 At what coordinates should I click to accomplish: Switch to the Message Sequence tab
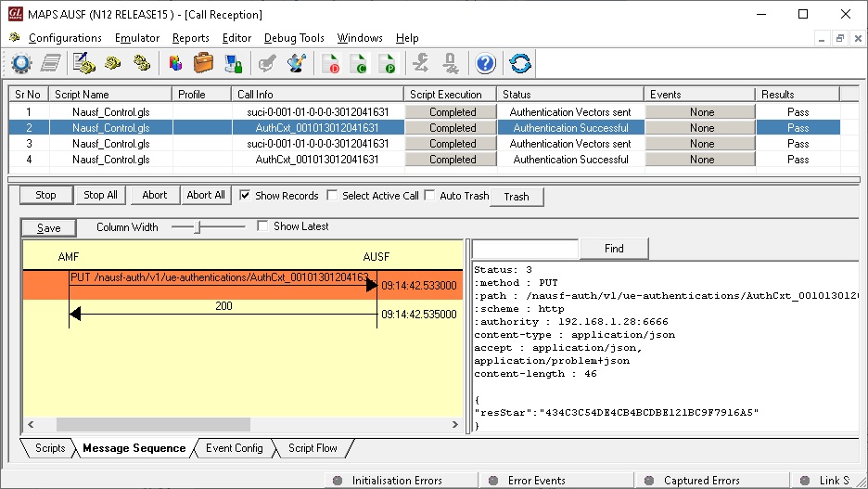click(x=134, y=448)
